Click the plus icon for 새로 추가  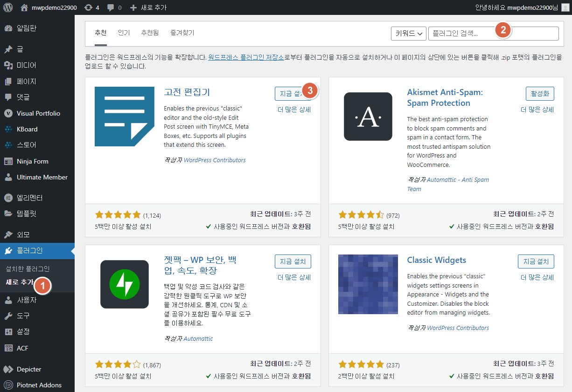point(133,7)
